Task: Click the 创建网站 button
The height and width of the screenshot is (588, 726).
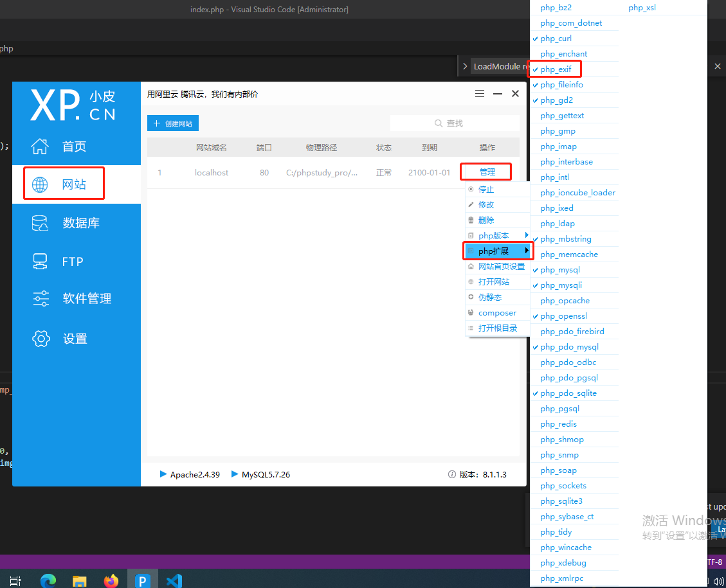Action: (x=173, y=123)
